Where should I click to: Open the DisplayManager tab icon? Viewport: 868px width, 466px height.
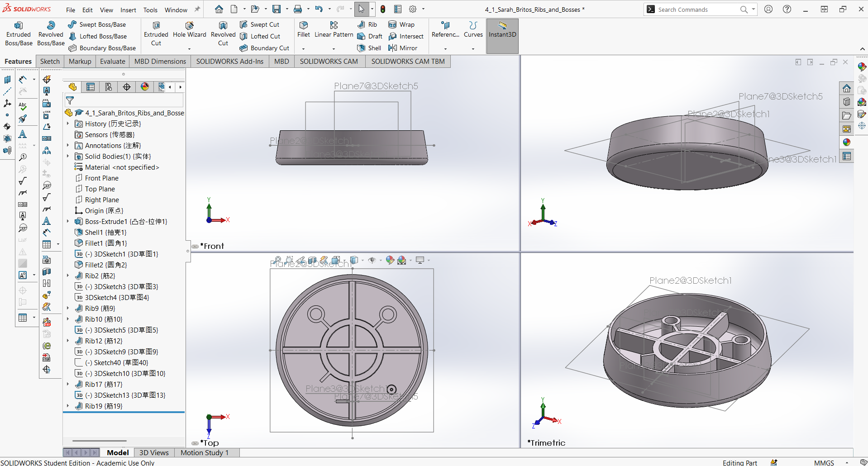145,87
